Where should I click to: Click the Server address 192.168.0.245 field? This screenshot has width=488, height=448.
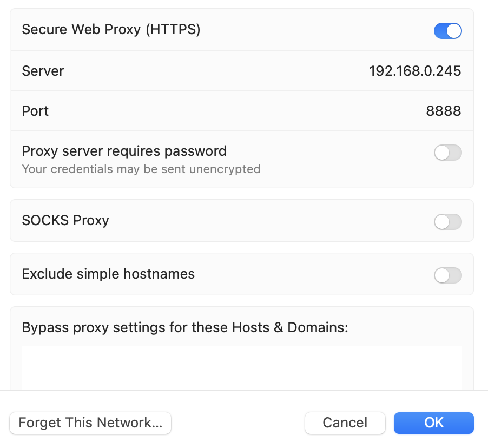click(415, 71)
